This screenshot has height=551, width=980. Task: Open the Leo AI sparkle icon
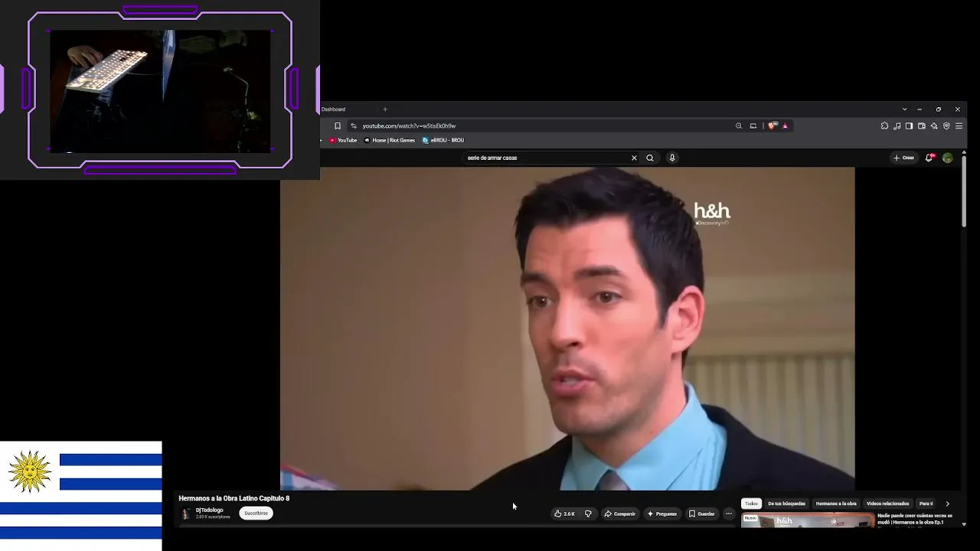tap(934, 126)
